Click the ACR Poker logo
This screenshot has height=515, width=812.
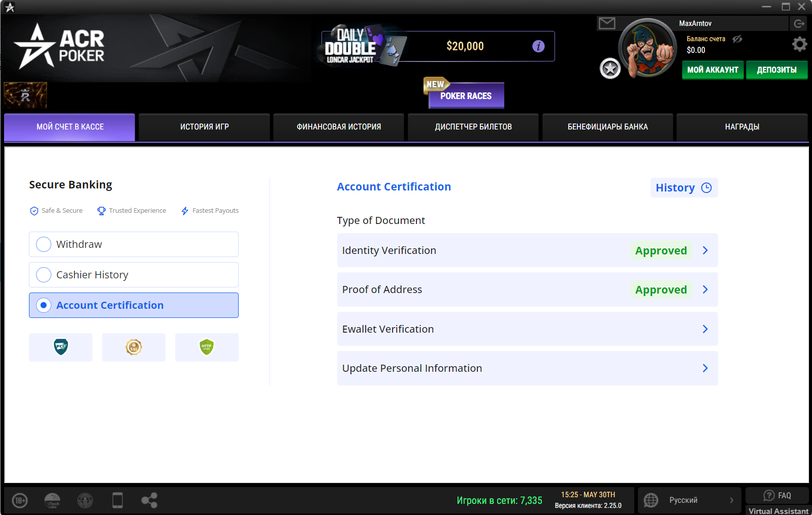coord(59,46)
